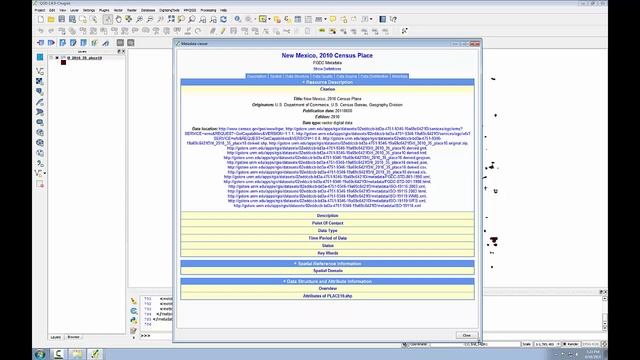This screenshot has height=360, width=640.
Task: Open the Settings menu
Action: pyautogui.click(x=89, y=10)
